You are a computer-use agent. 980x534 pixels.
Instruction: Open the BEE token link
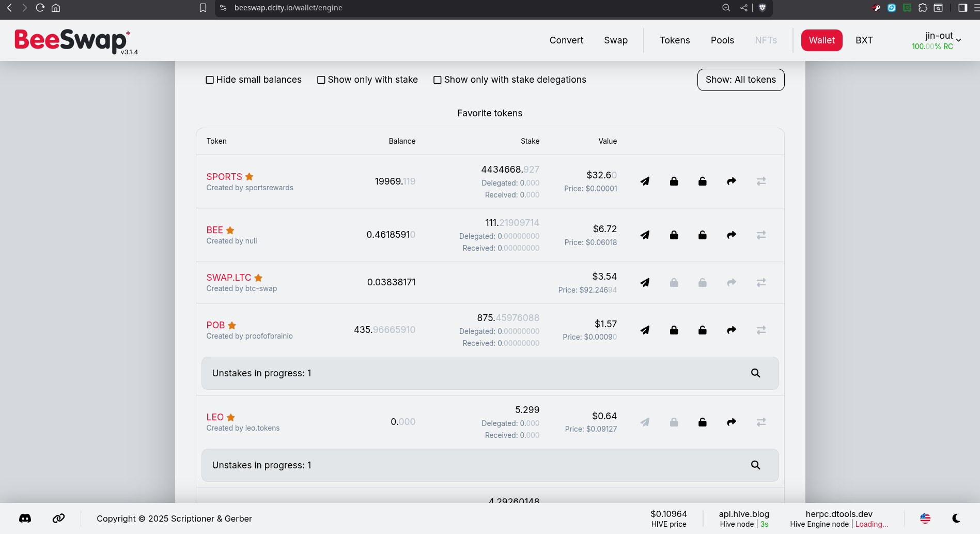point(214,230)
